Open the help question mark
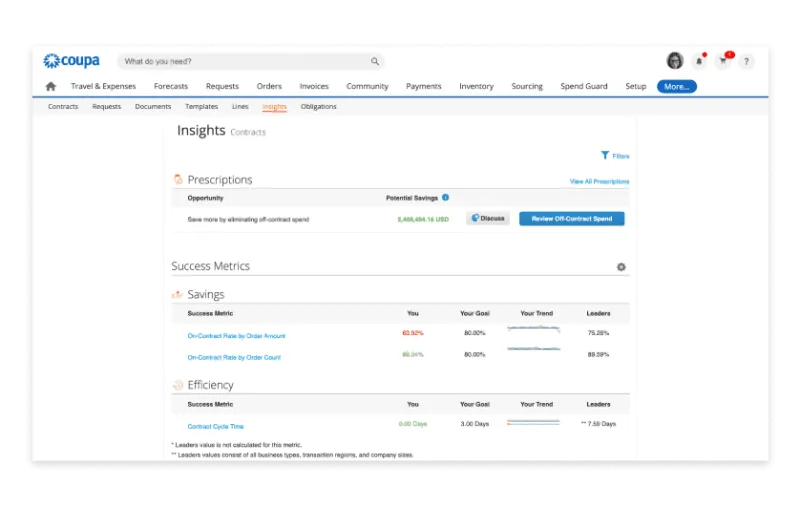Viewport: 800px width, 507px height. pos(746,61)
